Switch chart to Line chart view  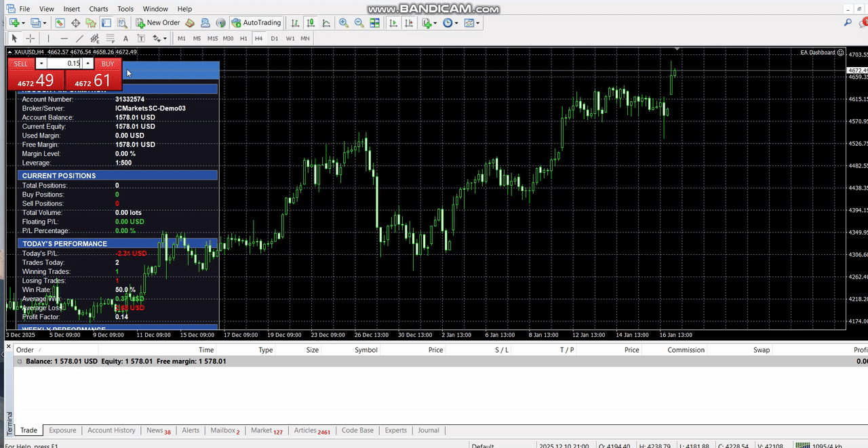325,22
